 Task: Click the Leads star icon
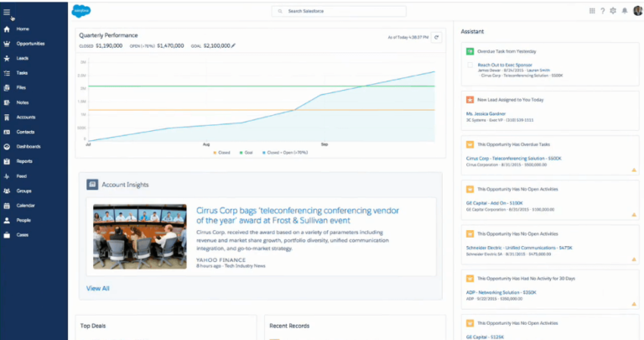point(7,59)
